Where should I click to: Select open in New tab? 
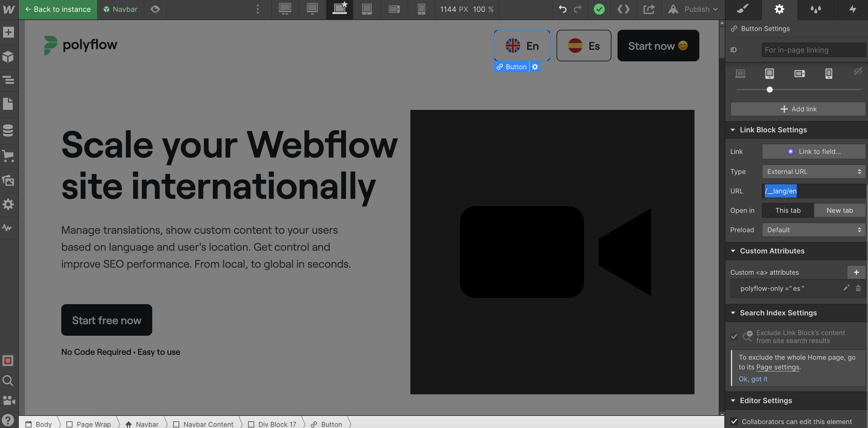click(x=839, y=210)
